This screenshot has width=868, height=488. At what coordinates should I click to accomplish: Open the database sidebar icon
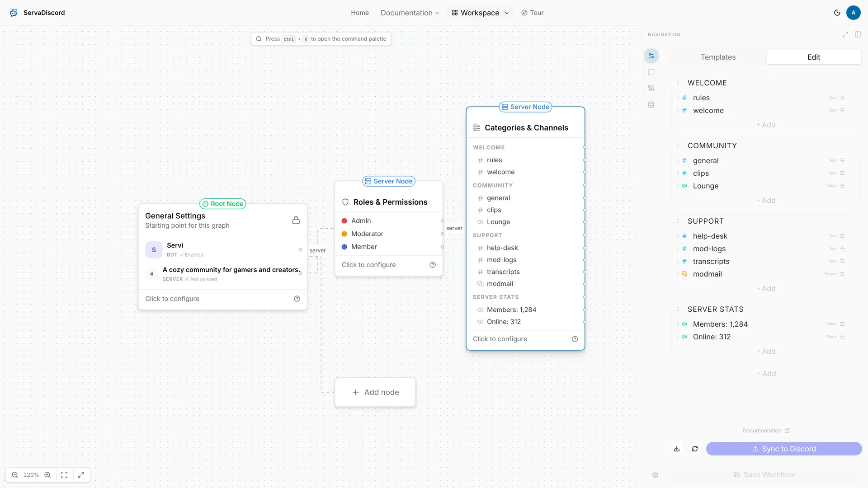[651, 105]
